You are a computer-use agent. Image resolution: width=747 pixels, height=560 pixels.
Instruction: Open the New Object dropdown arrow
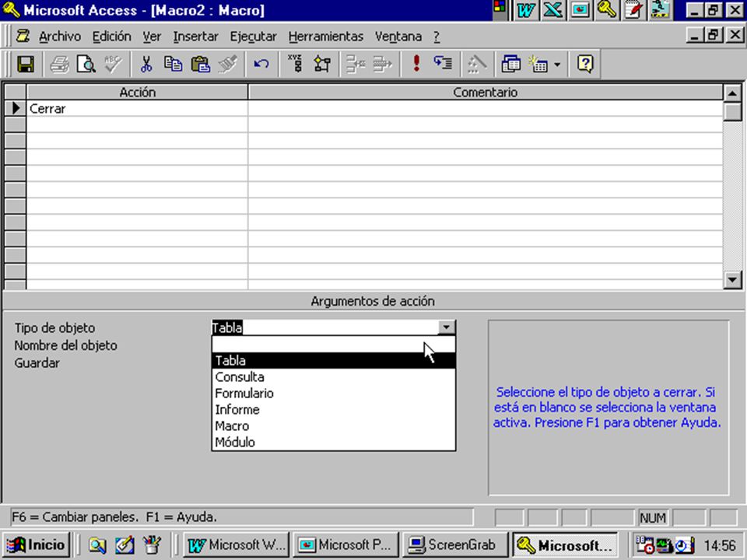(x=557, y=65)
